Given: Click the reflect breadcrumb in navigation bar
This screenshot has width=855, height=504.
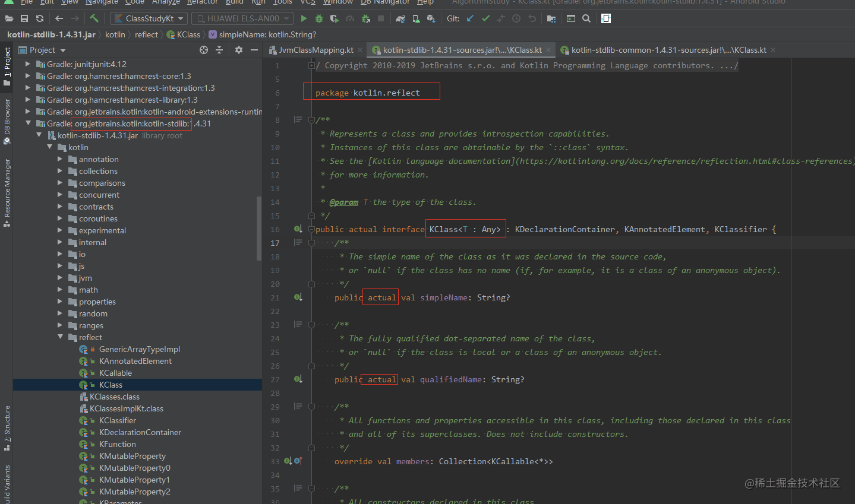Looking at the screenshot, I should pyautogui.click(x=146, y=34).
